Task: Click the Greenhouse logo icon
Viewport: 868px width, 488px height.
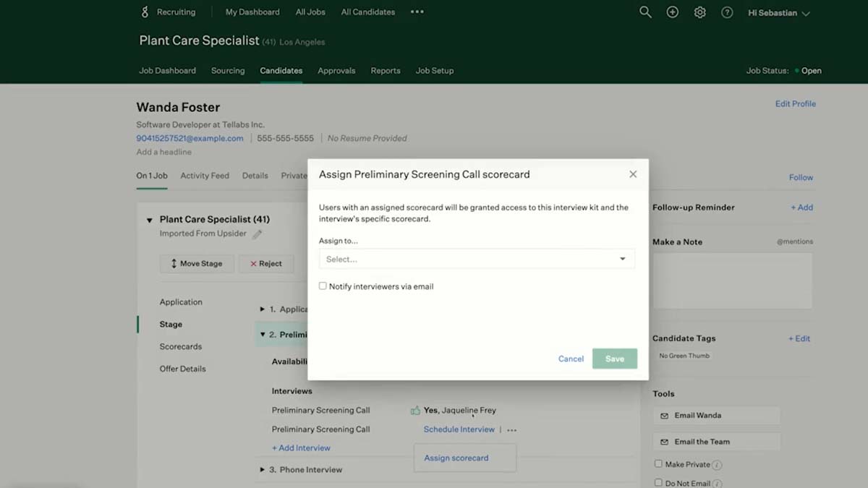Action: [145, 12]
